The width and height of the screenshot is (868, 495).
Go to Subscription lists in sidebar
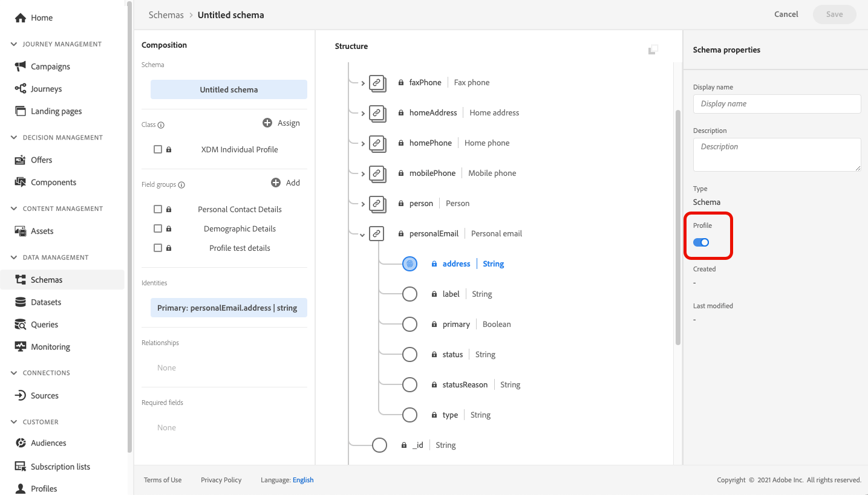click(60, 467)
